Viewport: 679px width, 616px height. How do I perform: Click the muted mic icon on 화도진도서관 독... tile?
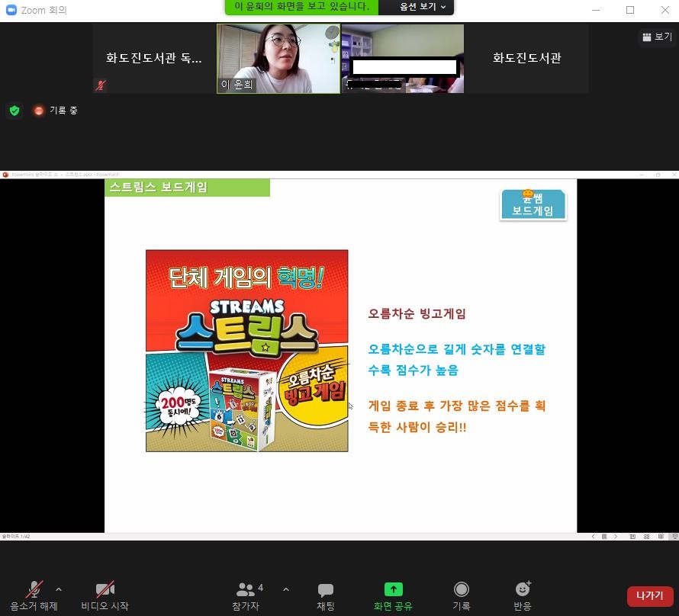coord(101,85)
